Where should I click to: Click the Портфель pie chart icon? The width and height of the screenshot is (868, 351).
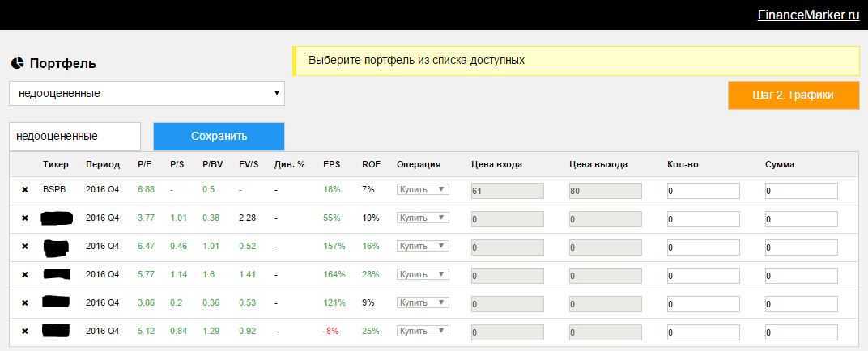(x=17, y=63)
